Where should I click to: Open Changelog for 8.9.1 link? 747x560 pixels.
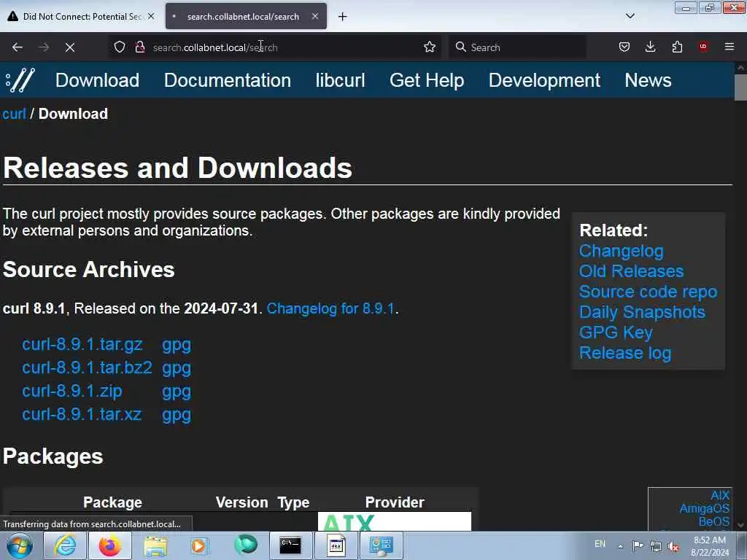[x=330, y=308]
